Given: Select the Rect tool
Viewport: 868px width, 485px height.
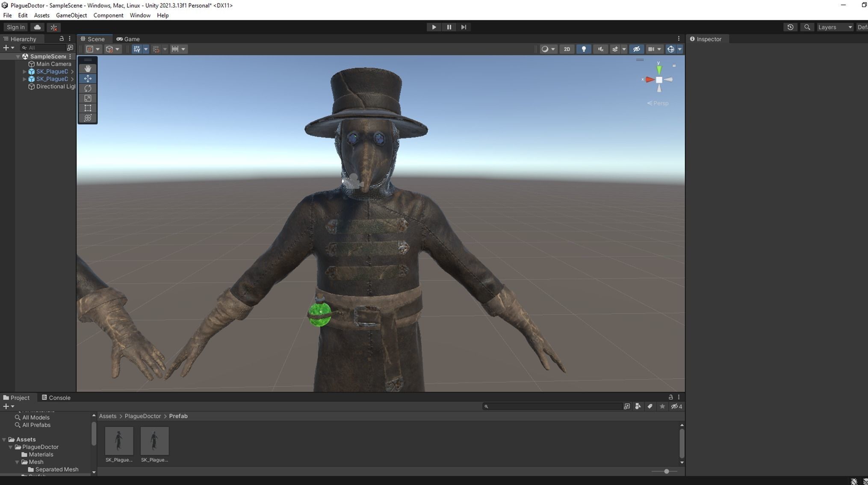Looking at the screenshot, I should [88, 108].
